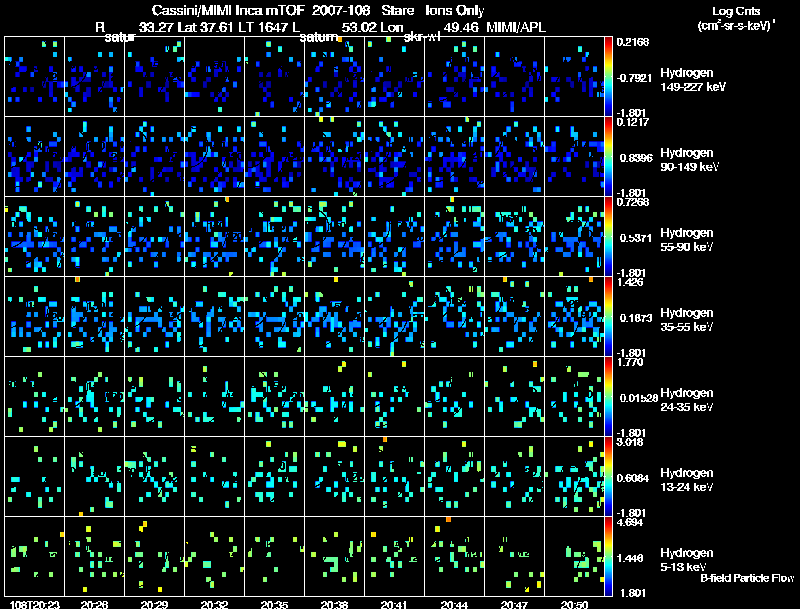Click the MIMI/APL header text
Viewport: 800px width, 609px height.
tap(516, 28)
